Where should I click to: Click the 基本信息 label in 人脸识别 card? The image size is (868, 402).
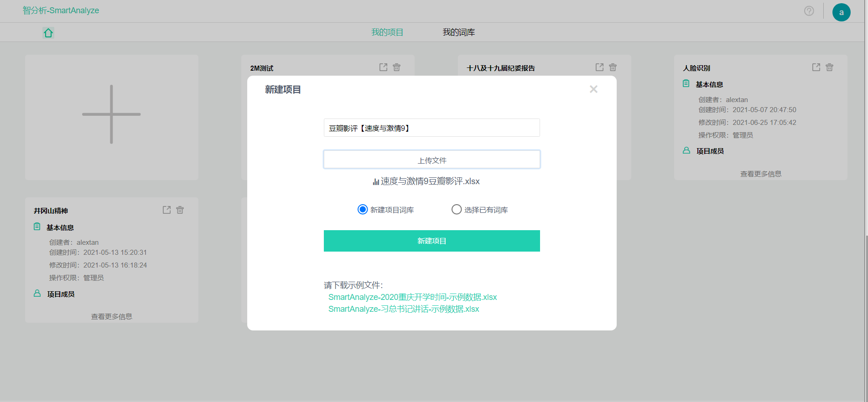coord(709,85)
